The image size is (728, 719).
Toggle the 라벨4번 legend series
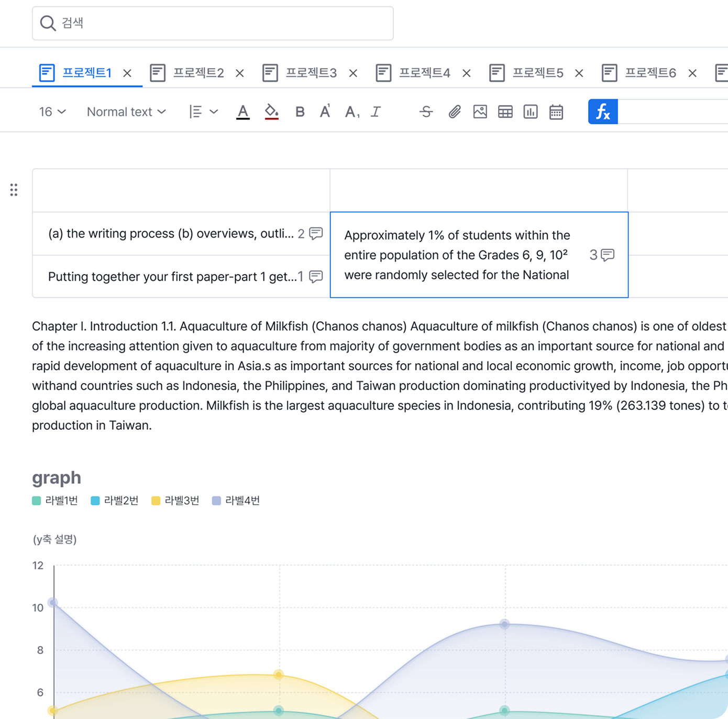pyautogui.click(x=236, y=500)
